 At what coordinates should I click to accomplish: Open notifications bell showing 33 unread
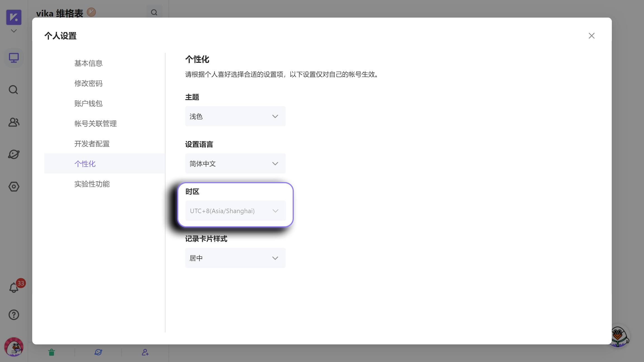pos(13,287)
